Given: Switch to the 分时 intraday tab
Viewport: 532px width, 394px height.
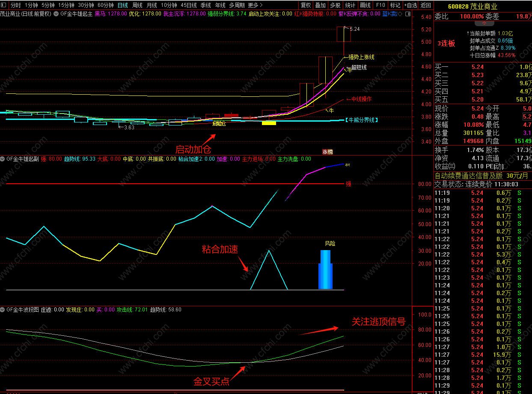Looking at the screenshot, I should (x=16, y=5).
